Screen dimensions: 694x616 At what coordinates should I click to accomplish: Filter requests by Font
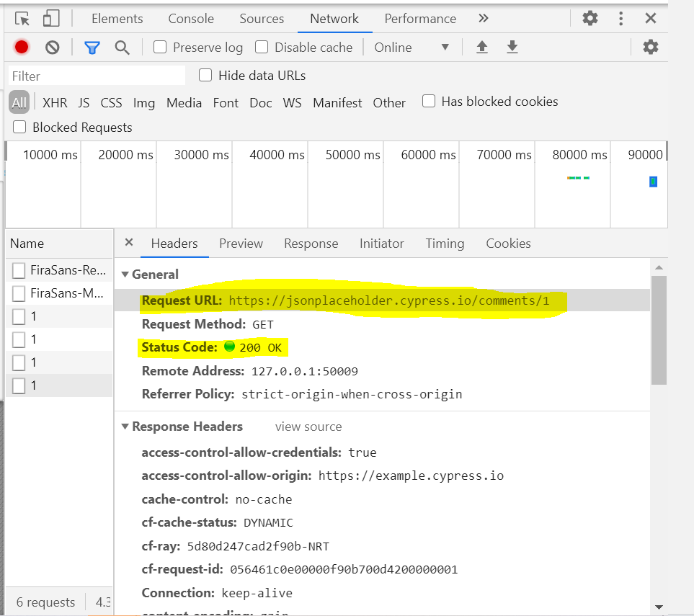click(x=226, y=102)
